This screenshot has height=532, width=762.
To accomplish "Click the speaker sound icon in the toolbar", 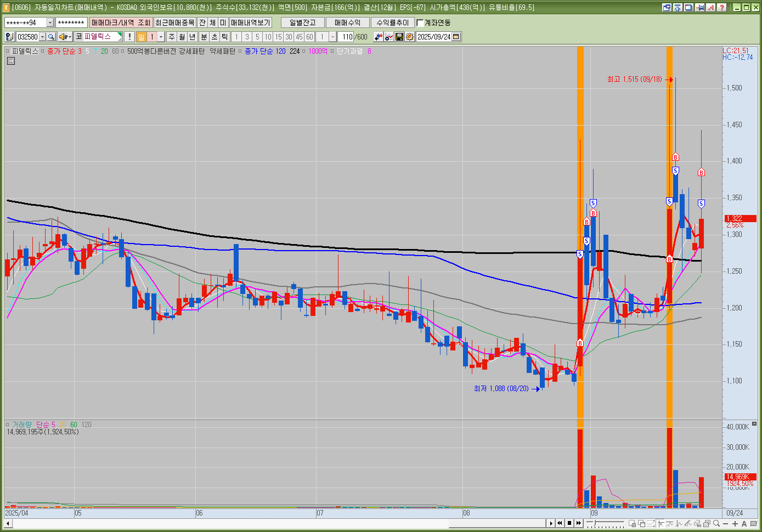I will pyautogui.click(x=63, y=37).
